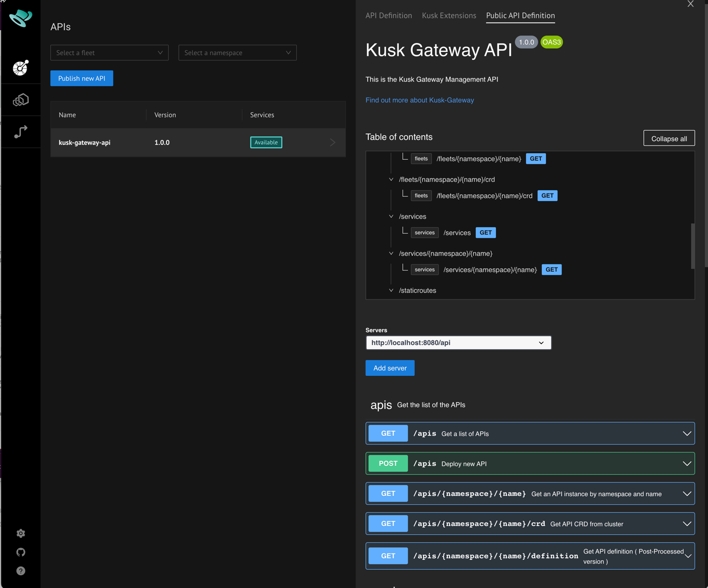Click fleets tag for /fleets/{namespace}/{name}
This screenshot has height=588, width=708.
tap(421, 159)
